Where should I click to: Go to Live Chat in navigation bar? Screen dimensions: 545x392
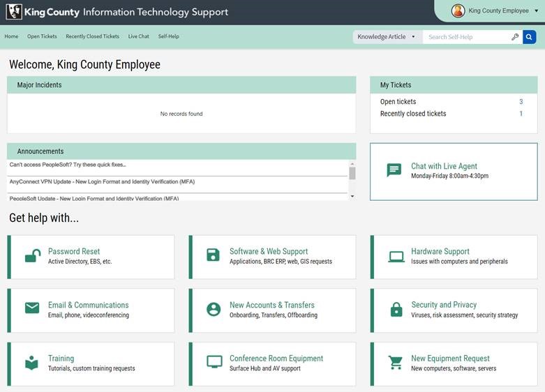tap(138, 36)
